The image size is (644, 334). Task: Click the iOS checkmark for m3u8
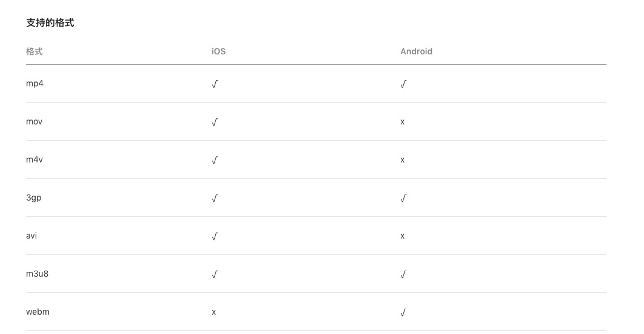point(215,274)
